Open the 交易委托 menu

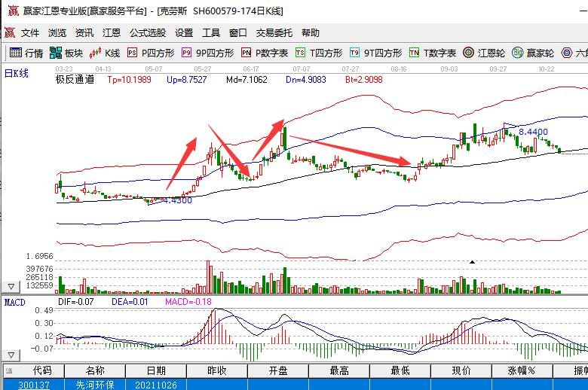tap(274, 33)
